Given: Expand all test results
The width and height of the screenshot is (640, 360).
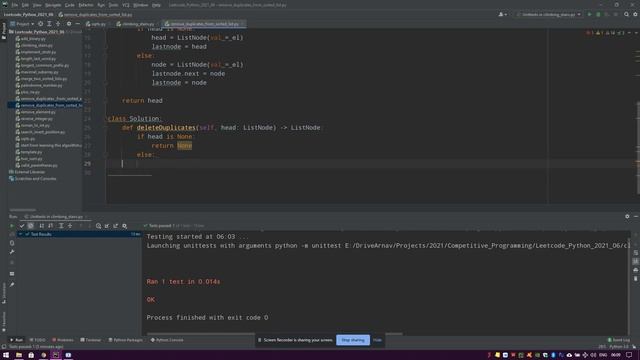Looking at the screenshot, I should (x=61, y=226).
